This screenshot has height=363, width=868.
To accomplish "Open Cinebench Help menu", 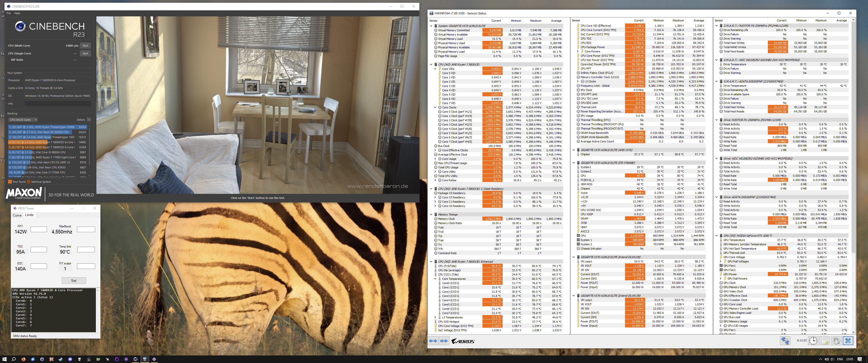I will coord(17,13).
